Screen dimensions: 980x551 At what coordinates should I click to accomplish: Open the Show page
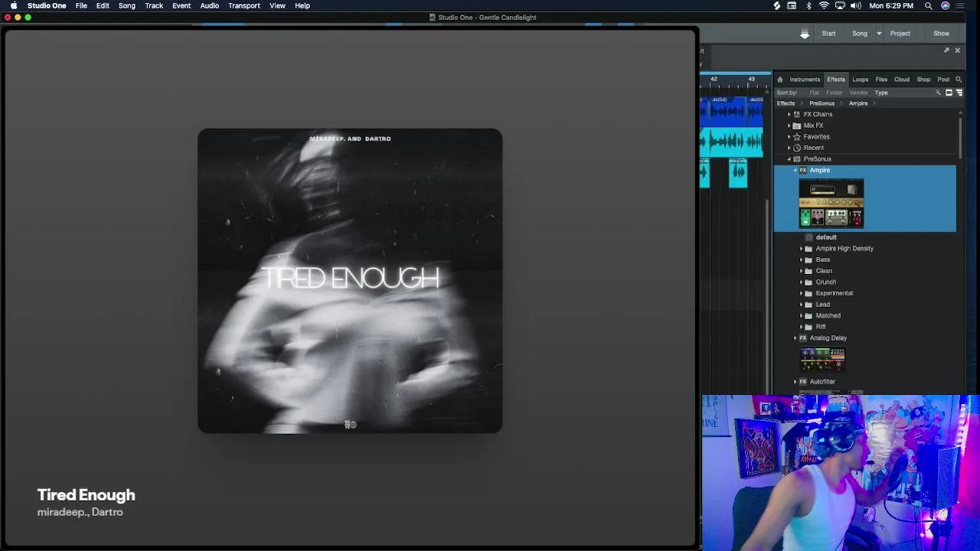[941, 34]
